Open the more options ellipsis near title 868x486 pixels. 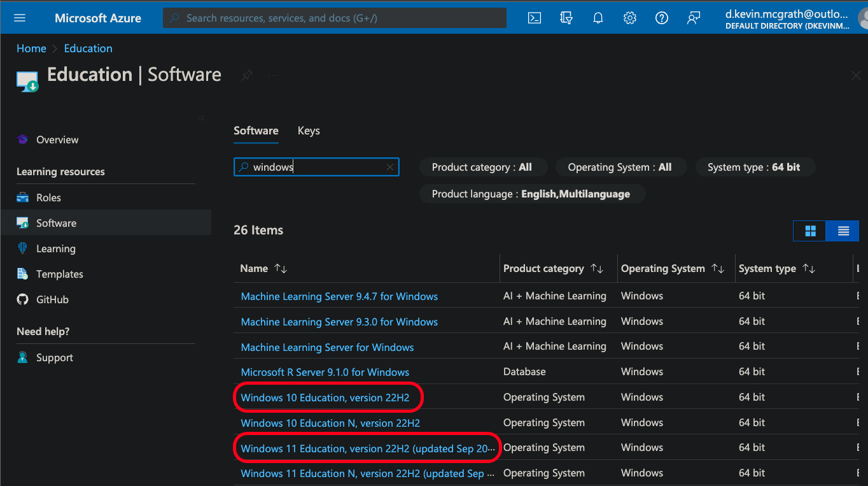273,75
